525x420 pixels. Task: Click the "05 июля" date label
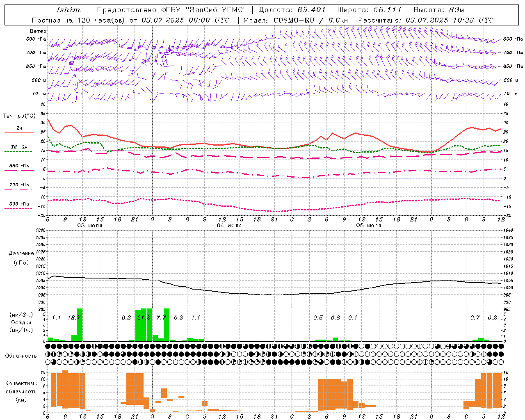coord(369,226)
